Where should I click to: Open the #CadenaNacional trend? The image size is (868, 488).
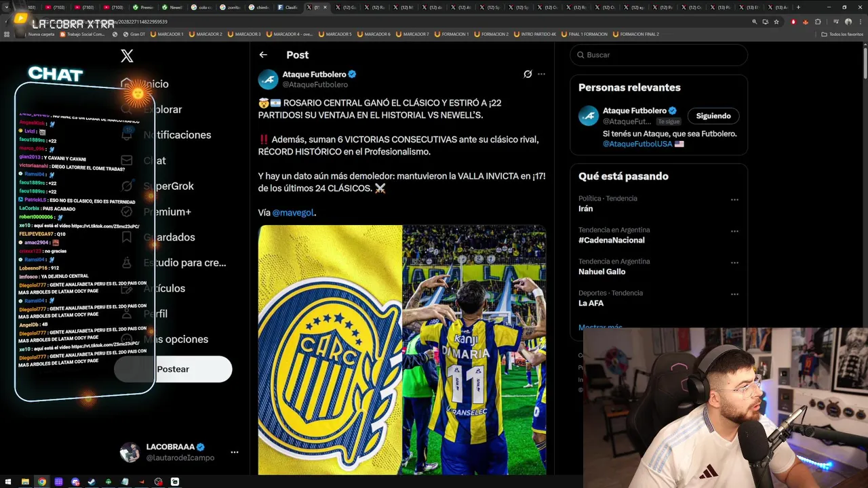click(612, 240)
